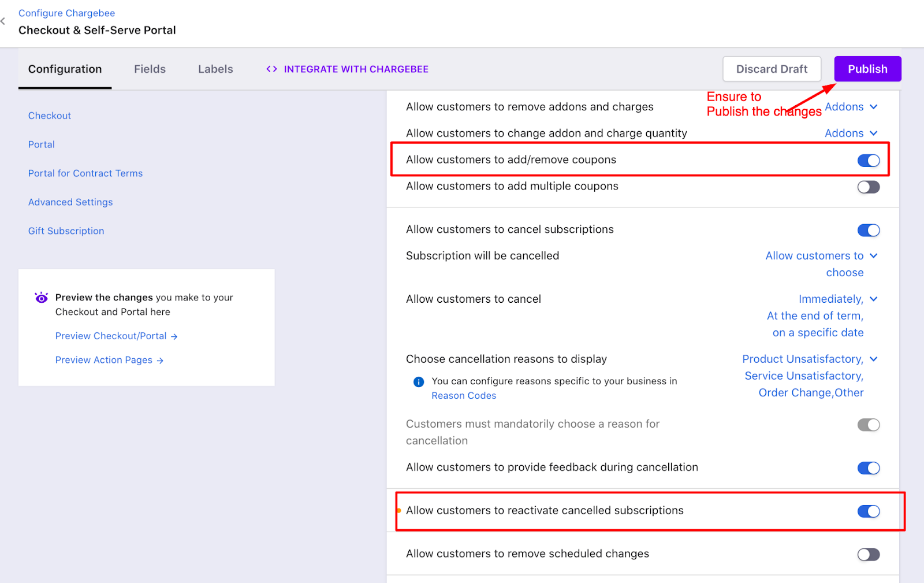Click the arrow beside Preview Action Pages

(159, 360)
